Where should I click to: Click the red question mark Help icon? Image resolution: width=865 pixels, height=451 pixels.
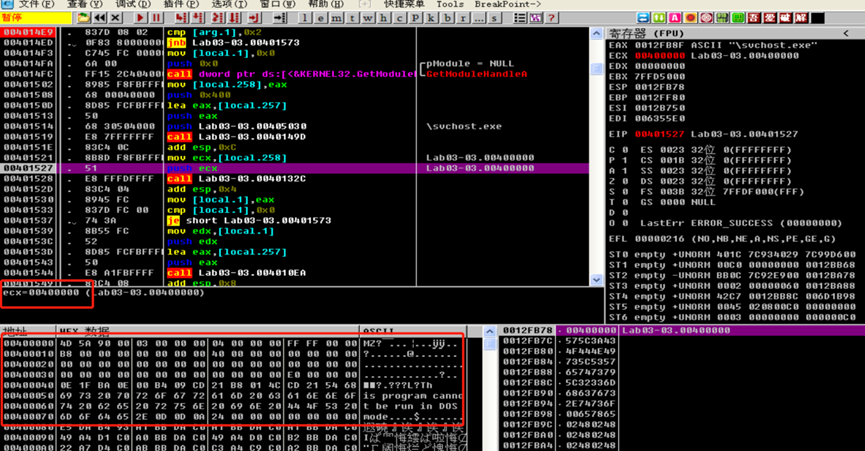tap(551, 18)
